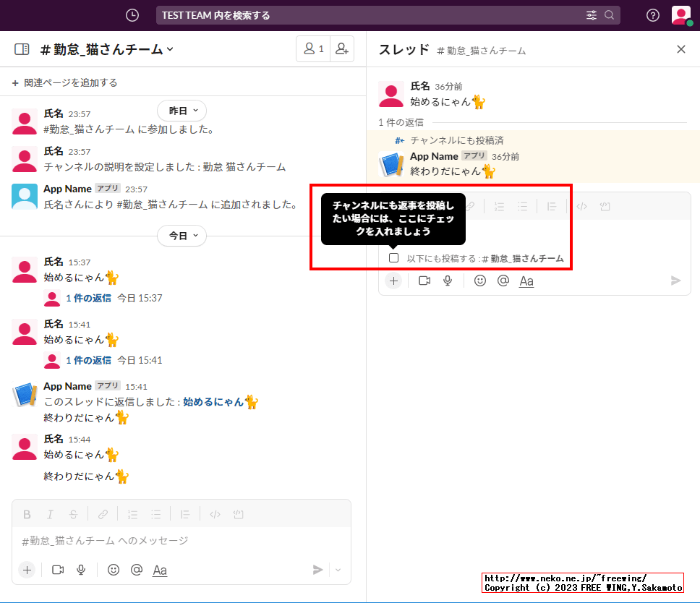Image resolution: width=700 pixels, height=603 pixels.
Task: Open the 勤怠_猫さんチーム channel name dropdown
Action: [106, 48]
